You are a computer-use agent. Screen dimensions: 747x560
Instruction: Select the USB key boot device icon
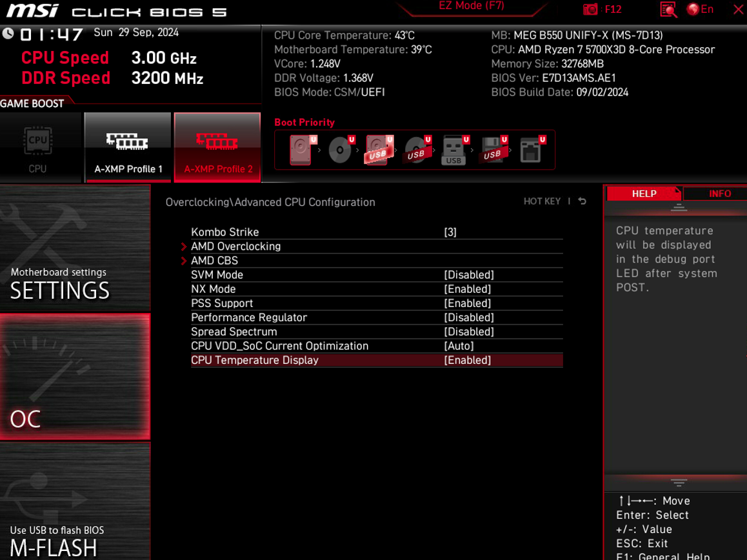tap(455, 150)
